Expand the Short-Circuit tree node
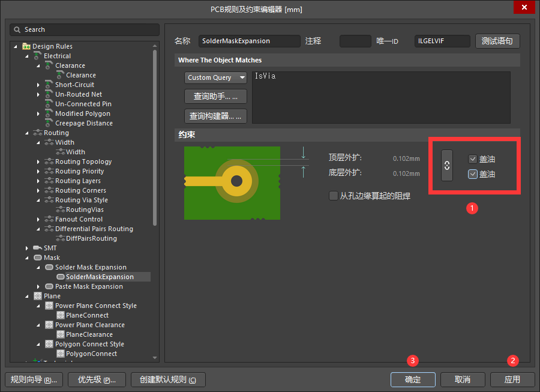The width and height of the screenshot is (540, 392). (38, 85)
